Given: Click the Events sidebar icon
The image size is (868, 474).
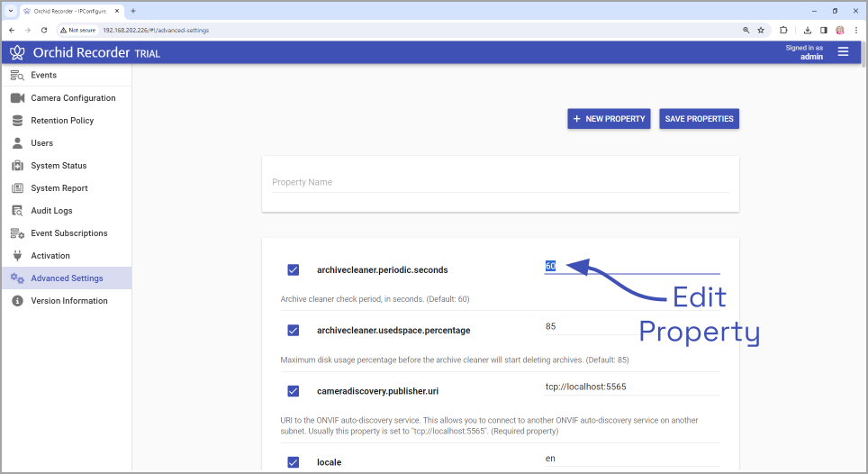Looking at the screenshot, I should [17, 76].
